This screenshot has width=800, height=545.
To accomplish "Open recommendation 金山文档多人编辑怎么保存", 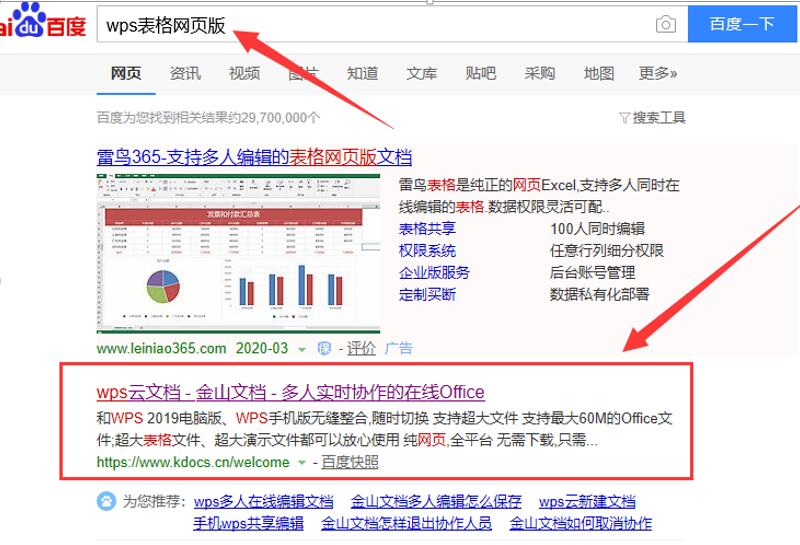I will click(436, 502).
